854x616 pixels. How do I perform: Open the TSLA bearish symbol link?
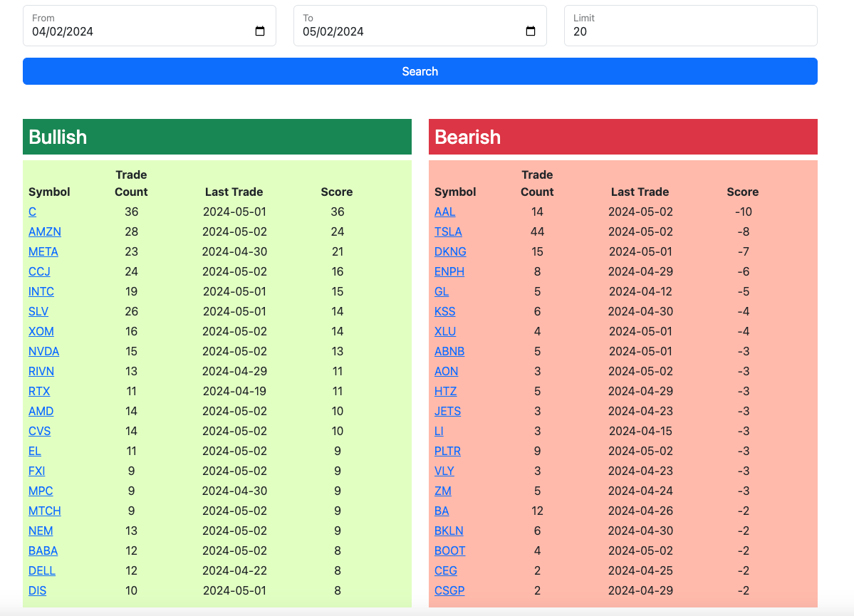[448, 232]
